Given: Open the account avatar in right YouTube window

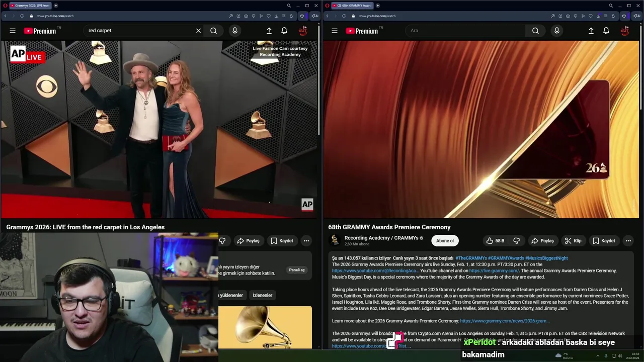Looking at the screenshot, I should pos(625,31).
